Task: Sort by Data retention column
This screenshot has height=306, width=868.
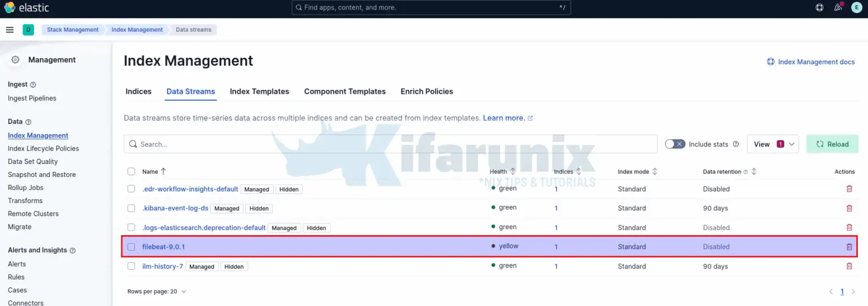Action: [753, 171]
